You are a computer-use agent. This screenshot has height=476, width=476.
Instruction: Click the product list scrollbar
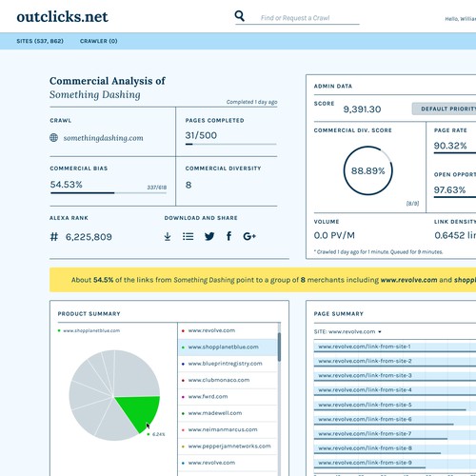[x=279, y=347]
